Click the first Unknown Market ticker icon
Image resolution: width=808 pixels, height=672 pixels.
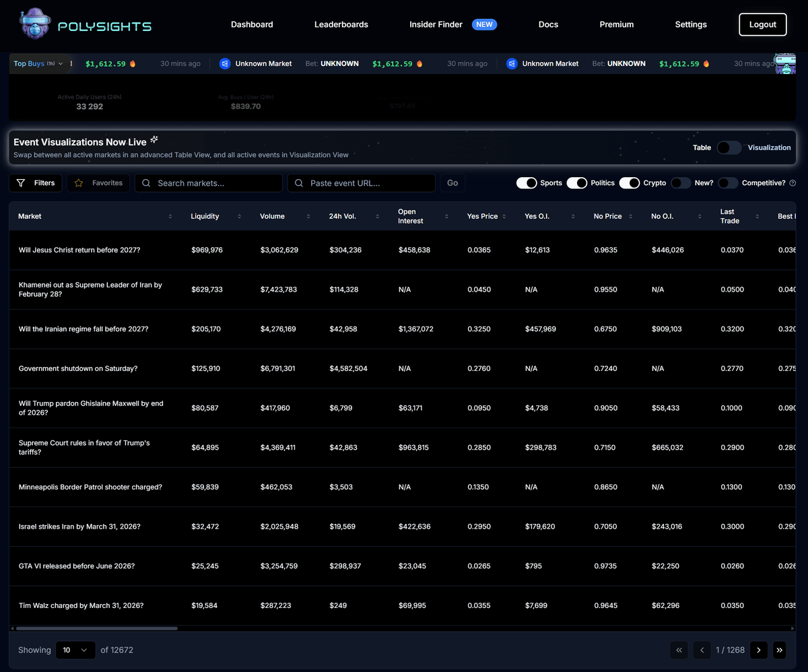pyautogui.click(x=225, y=63)
